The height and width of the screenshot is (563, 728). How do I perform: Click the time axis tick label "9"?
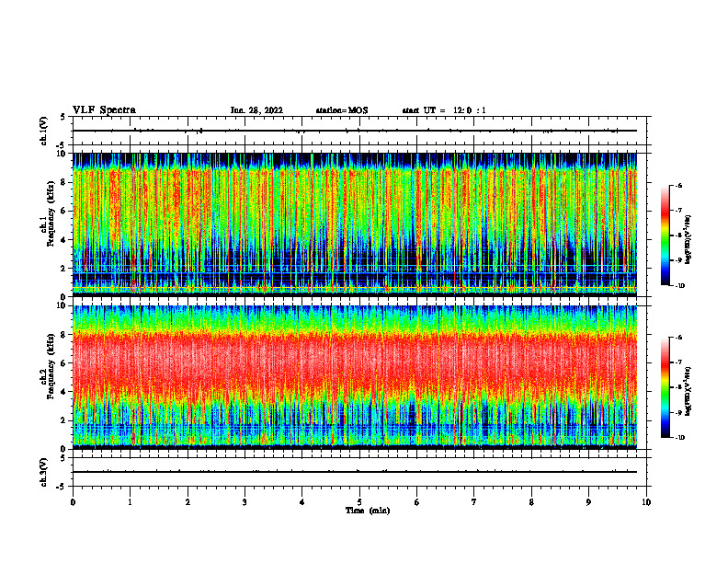(x=588, y=502)
